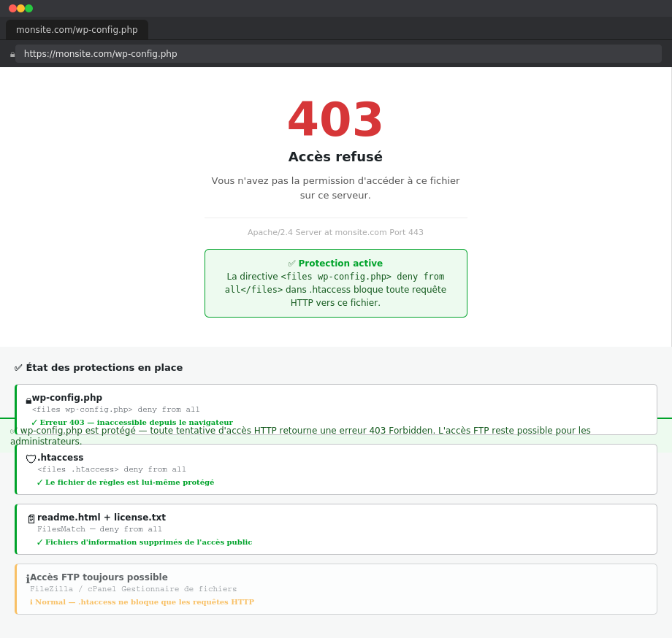672x638 pixels.
Task: Click the wp-config.php card title
Action: [x=67, y=398]
